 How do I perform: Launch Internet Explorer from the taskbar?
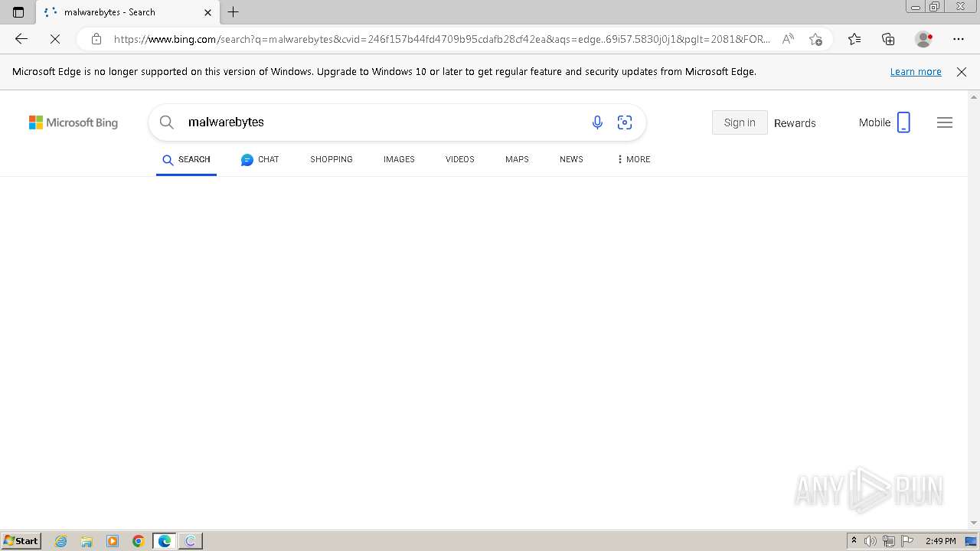pyautogui.click(x=60, y=541)
